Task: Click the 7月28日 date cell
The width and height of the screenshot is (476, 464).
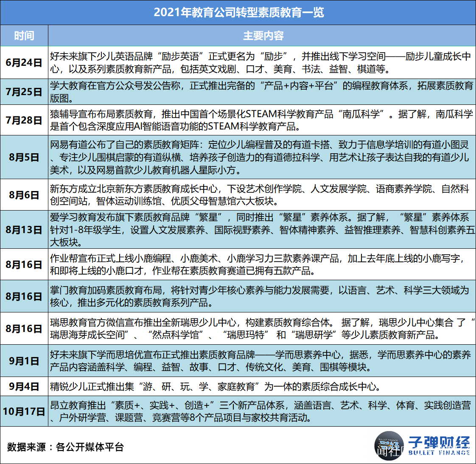Action: pos(24,120)
